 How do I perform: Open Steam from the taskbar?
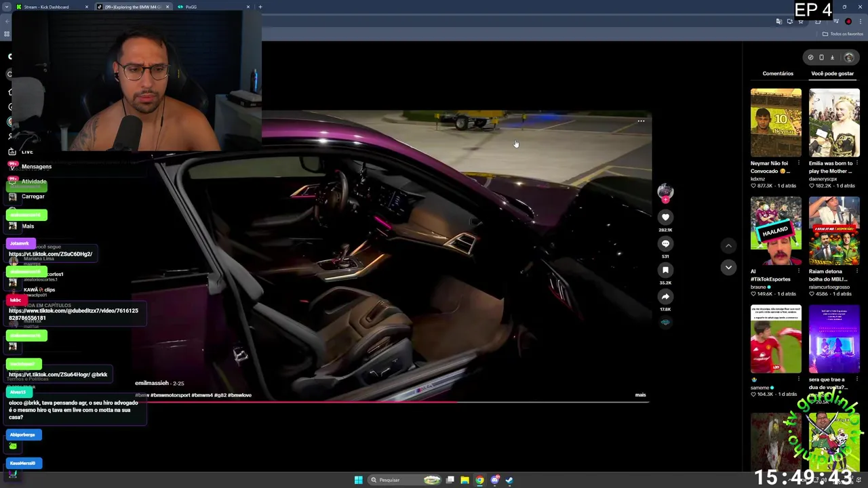(x=509, y=480)
